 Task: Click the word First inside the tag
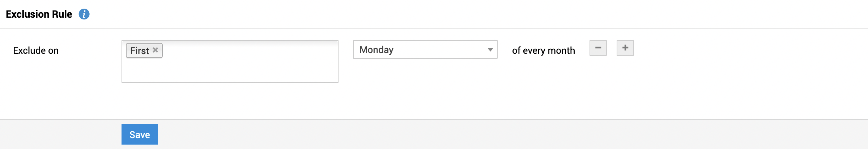pyautogui.click(x=140, y=51)
